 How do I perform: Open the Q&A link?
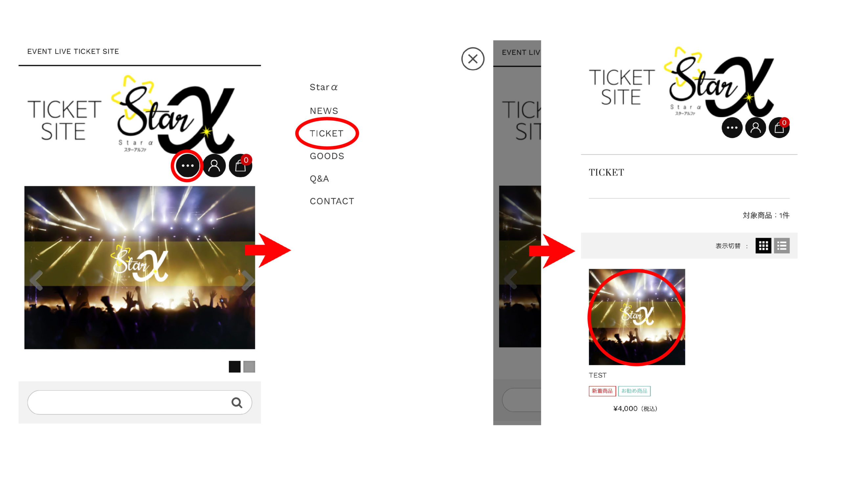pyautogui.click(x=319, y=178)
